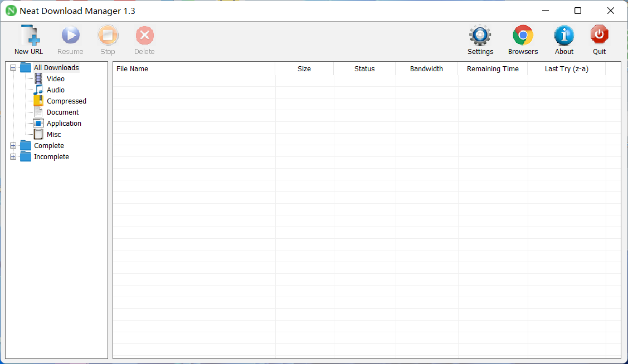Open the Browsers Chrome icon

(523, 36)
